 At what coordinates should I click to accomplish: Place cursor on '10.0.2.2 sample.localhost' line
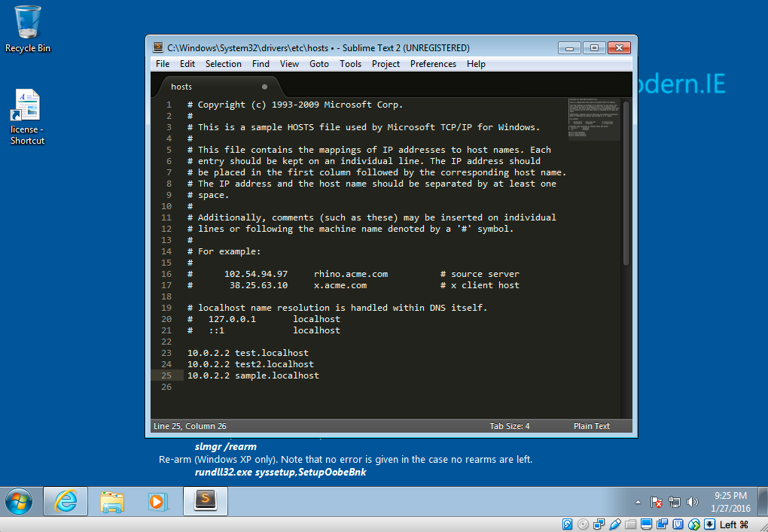253,375
